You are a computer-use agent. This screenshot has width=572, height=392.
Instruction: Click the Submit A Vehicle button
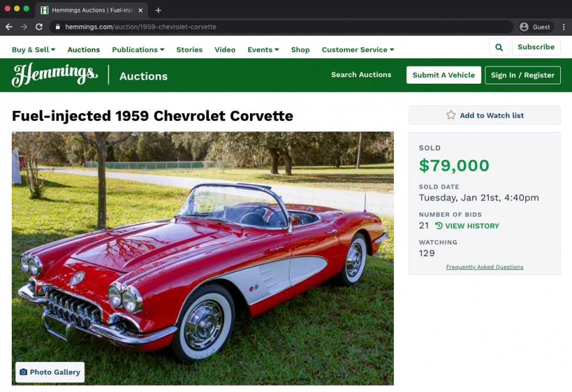[x=443, y=75]
